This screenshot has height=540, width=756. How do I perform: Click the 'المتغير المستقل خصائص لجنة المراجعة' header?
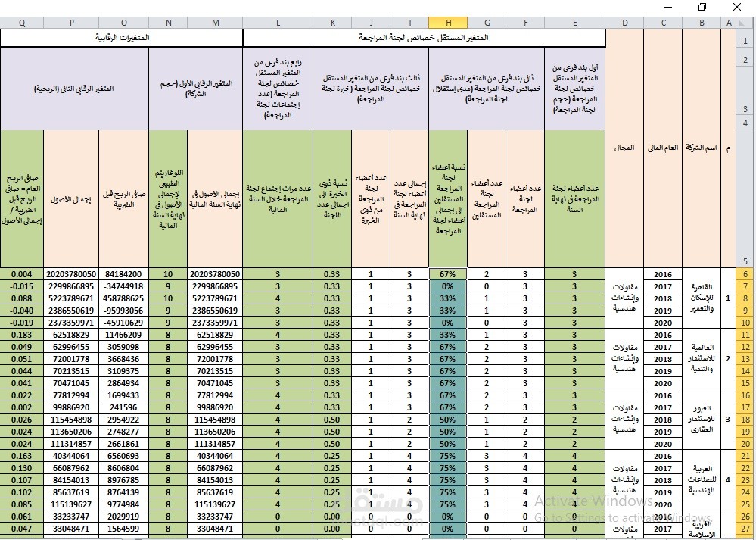(424, 38)
